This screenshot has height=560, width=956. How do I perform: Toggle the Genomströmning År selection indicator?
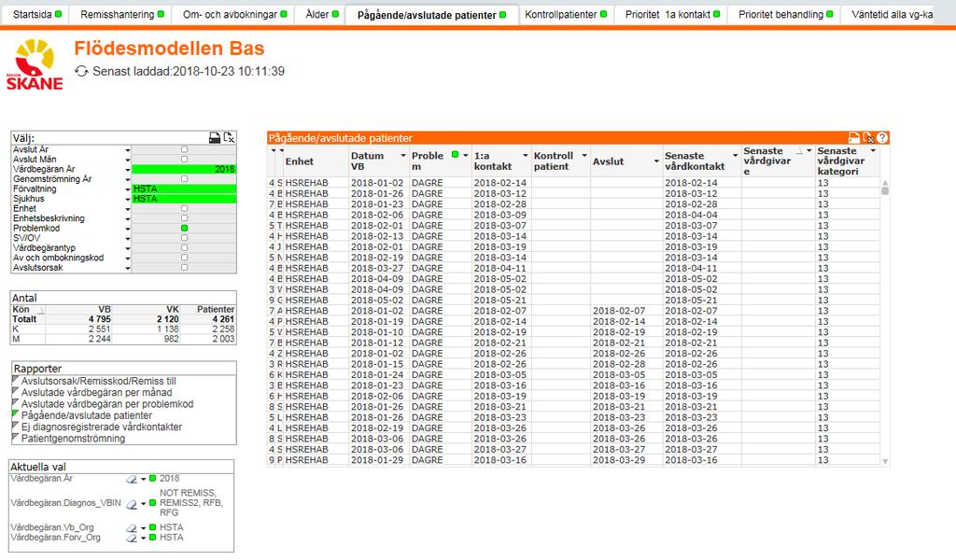tap(184, 178)
